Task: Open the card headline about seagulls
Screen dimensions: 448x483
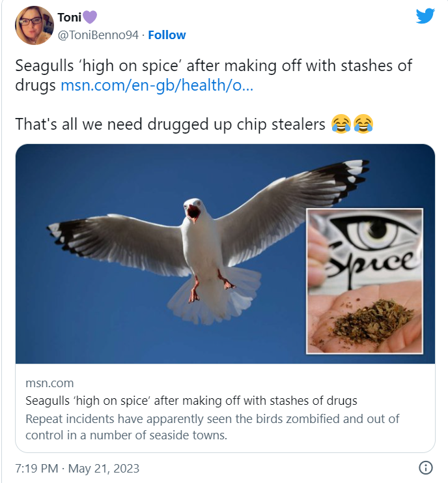Action: (191, 401)
